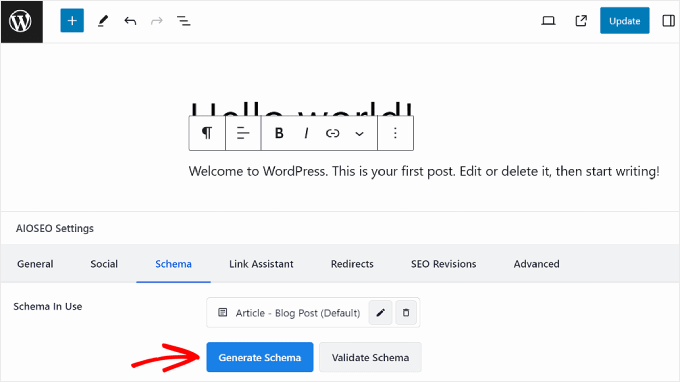680x382 pixels.
Task: Toggle the settings sidebar panel icon
Action: (x=668, y=21)
